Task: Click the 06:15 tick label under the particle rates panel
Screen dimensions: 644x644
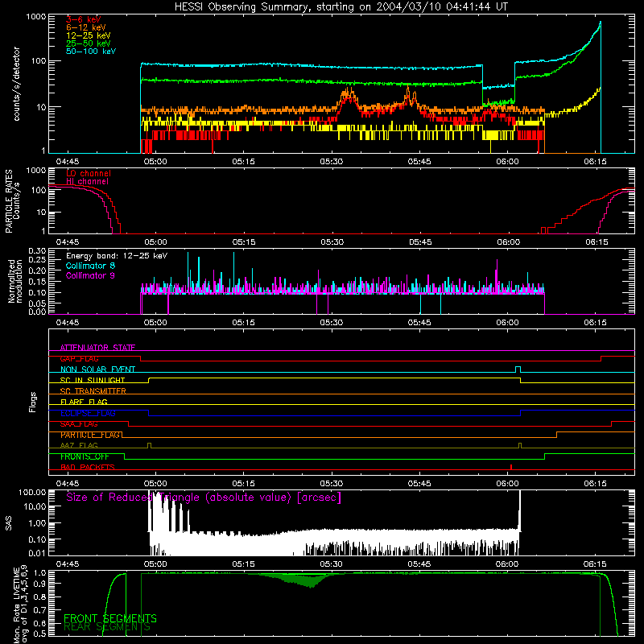Action: (597, 242)
